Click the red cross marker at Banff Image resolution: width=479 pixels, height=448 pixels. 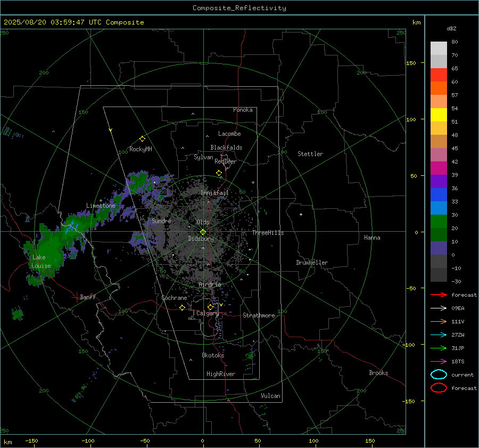point(76,297)
